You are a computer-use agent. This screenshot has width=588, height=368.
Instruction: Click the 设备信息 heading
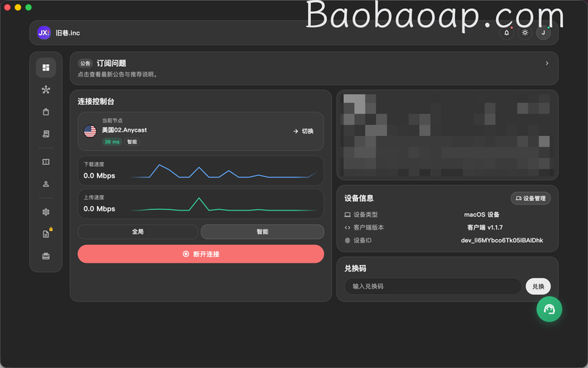pyautogui.click(x=359, y=198)
